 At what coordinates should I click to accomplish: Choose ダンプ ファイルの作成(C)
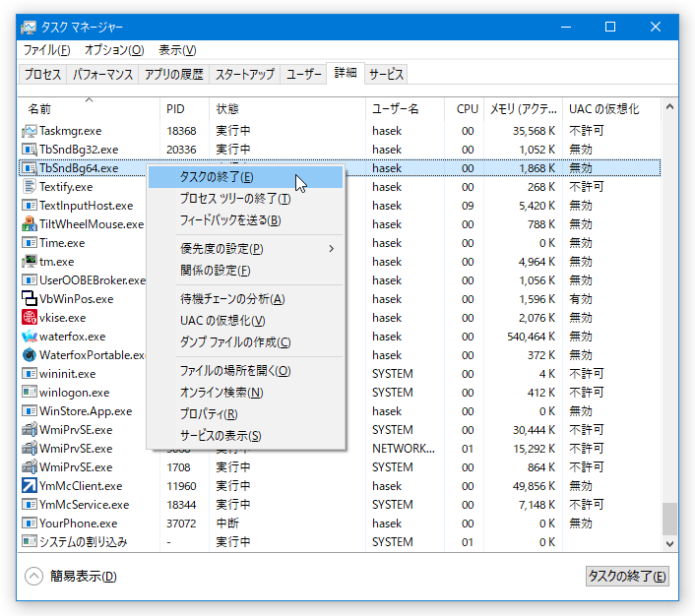[245, 342]
